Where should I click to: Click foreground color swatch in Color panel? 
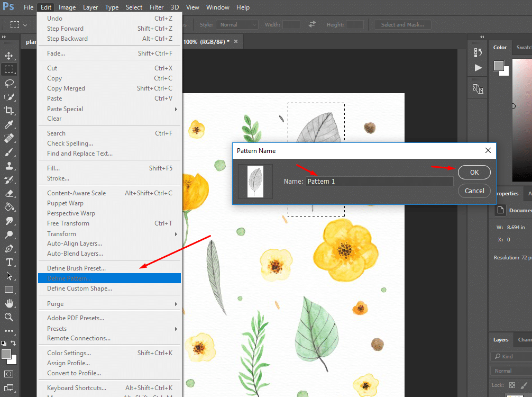(x=498, y=65)
